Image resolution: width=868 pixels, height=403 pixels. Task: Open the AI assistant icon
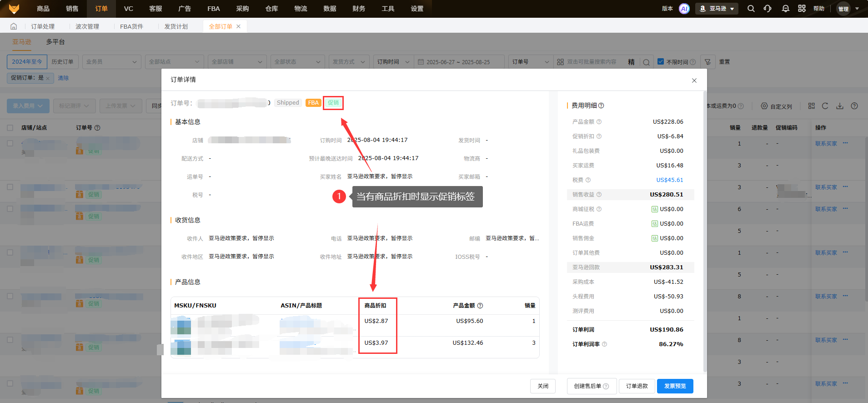tap(684, 9)
